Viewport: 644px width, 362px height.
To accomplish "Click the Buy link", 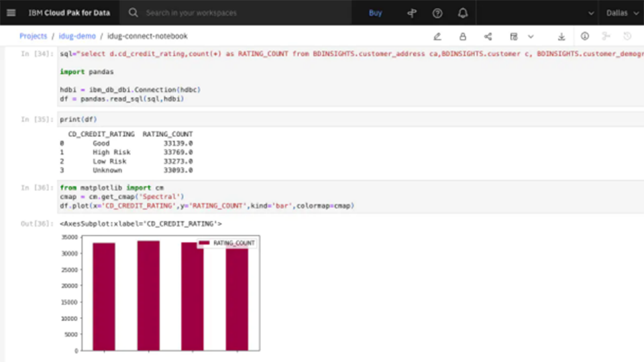I will coord(376,13).
